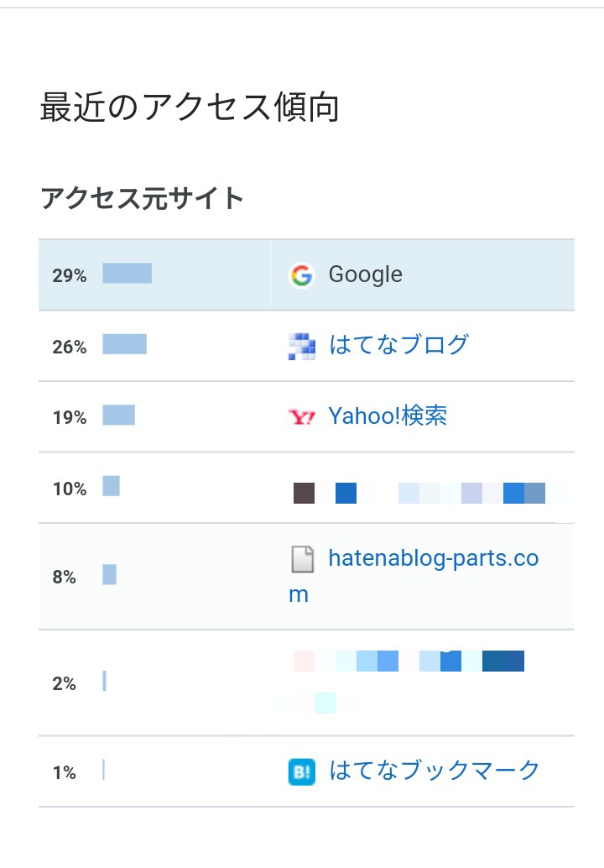Screen dimensions: 604x868
Task: Click the blurred site in 10% row
Action: click(429, 493)
